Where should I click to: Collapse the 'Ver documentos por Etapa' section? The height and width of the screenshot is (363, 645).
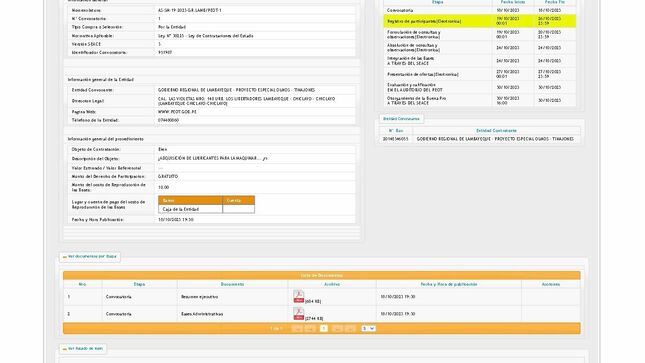(90, 256)
